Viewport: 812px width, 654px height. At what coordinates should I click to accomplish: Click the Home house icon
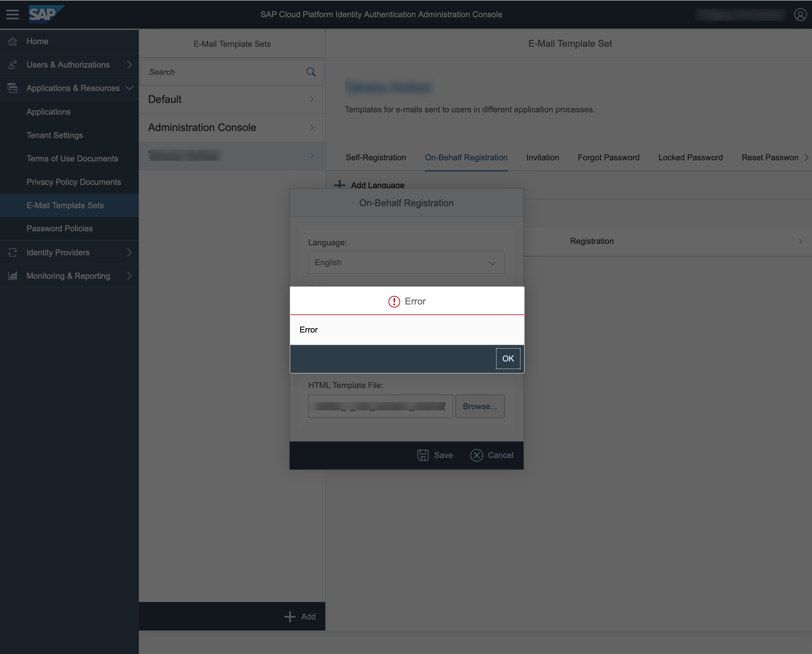click(13, 42)
